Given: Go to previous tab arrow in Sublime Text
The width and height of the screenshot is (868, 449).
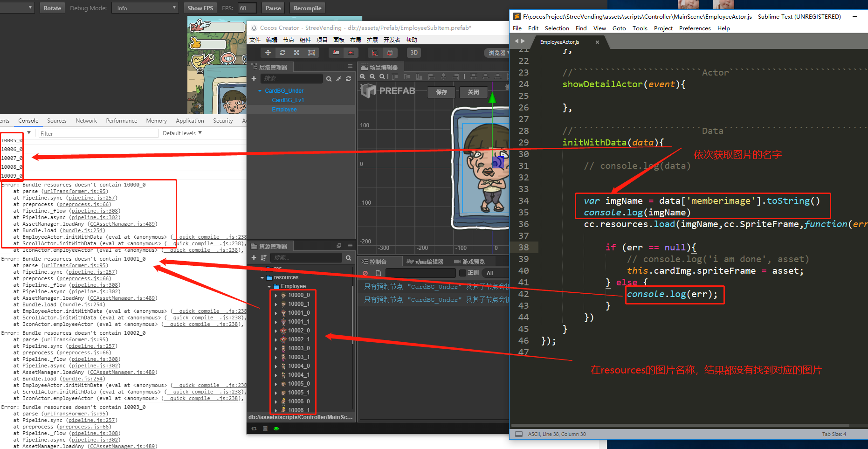Looking at the screenshot, I should (517, 41).
